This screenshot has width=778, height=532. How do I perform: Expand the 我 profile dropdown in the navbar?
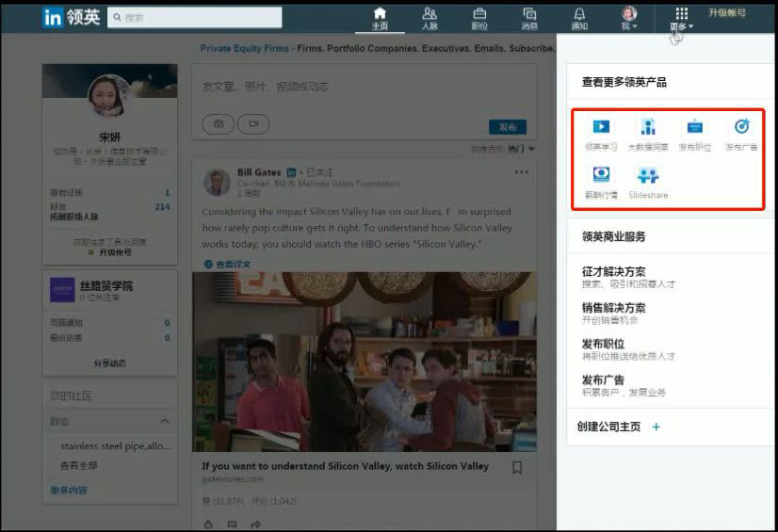pyautogui.click(x=629, y=19)
